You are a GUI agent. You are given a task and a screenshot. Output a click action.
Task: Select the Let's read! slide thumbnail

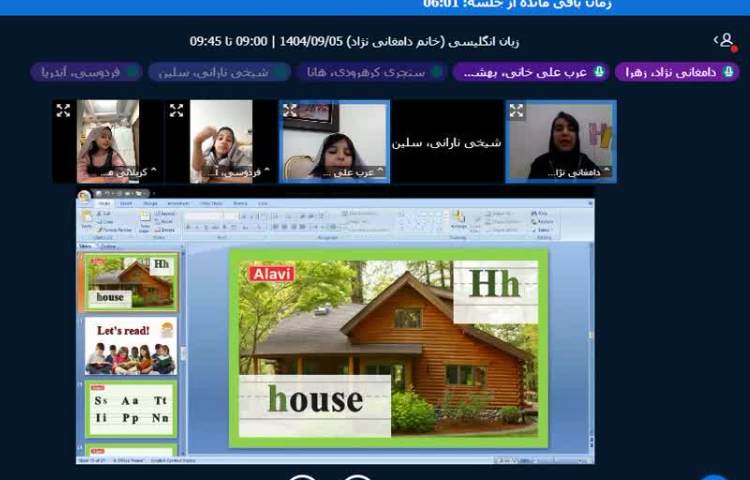pos(131,346)
